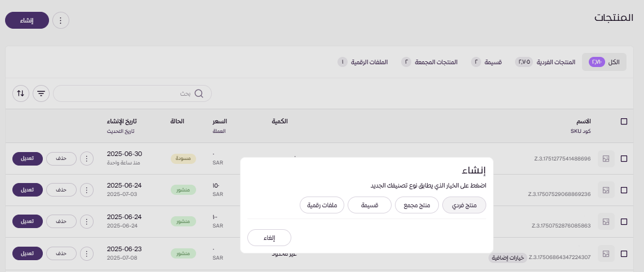Click تعديل for the product created 2025-06-23
644x272 pixels.
click(27, 253)
